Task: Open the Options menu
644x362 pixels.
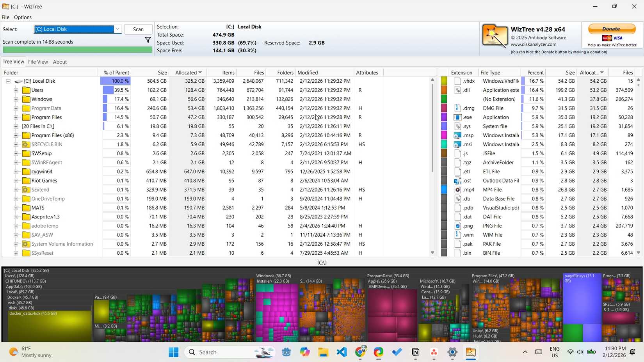Action: click(23, 17)
